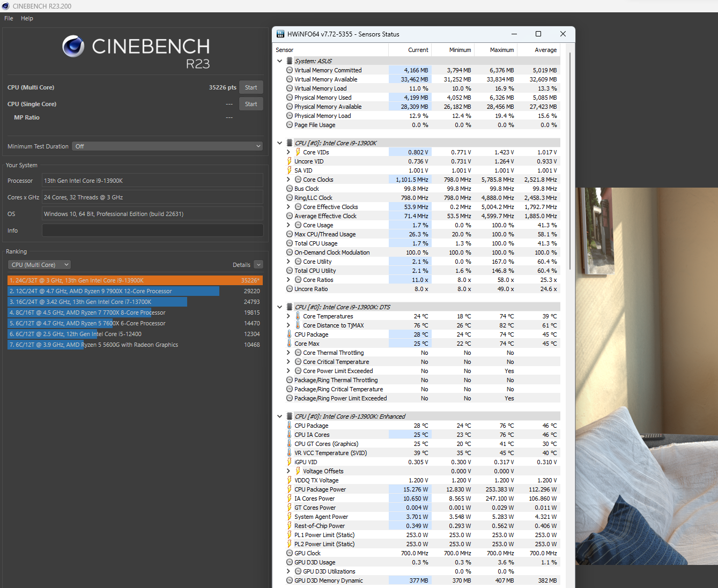Image resolution: width=718 pixels, height=588 pixels.
Task: Select the i9-13900K ranking entry scoring 35226
Action: tap(135, 280)
